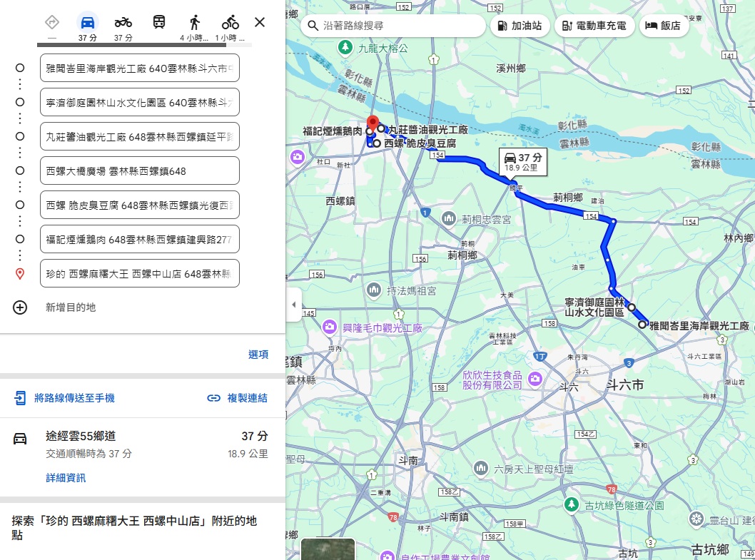Edit the 丸莊醬油觀光工廠 stop field
Viewport: 755px width, 560px height.
point(140,137)
